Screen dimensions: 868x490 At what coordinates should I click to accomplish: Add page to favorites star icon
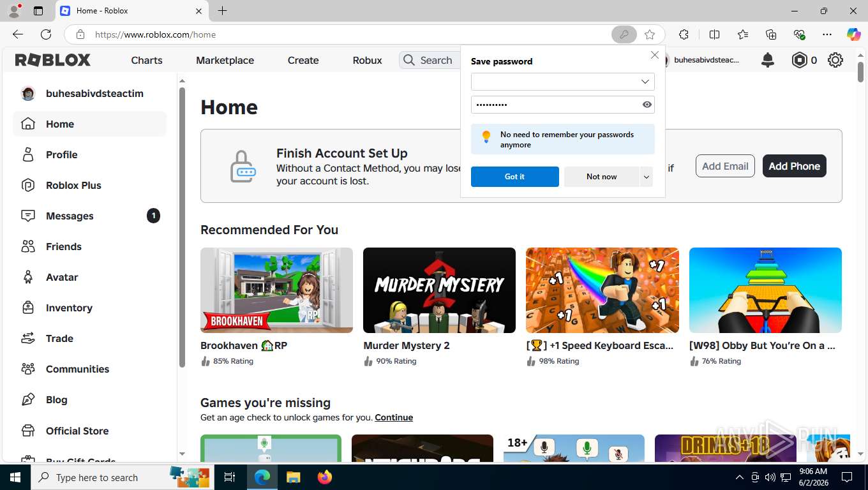pos(650,34)
